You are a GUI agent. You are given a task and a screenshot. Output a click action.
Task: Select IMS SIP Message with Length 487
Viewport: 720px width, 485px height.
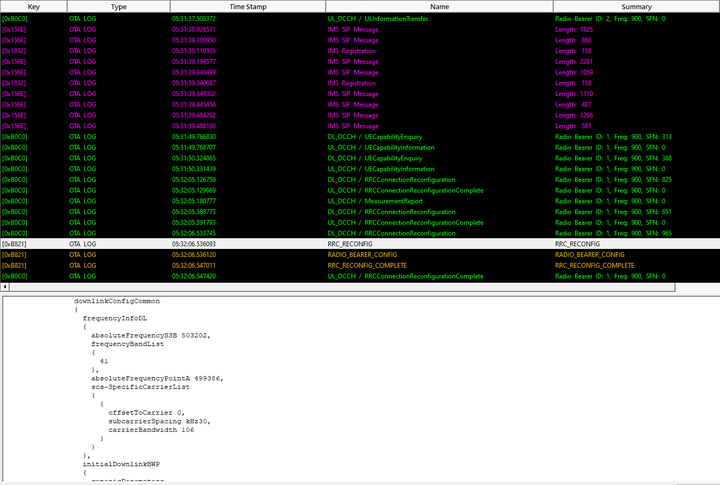click(x=360, y=104)
